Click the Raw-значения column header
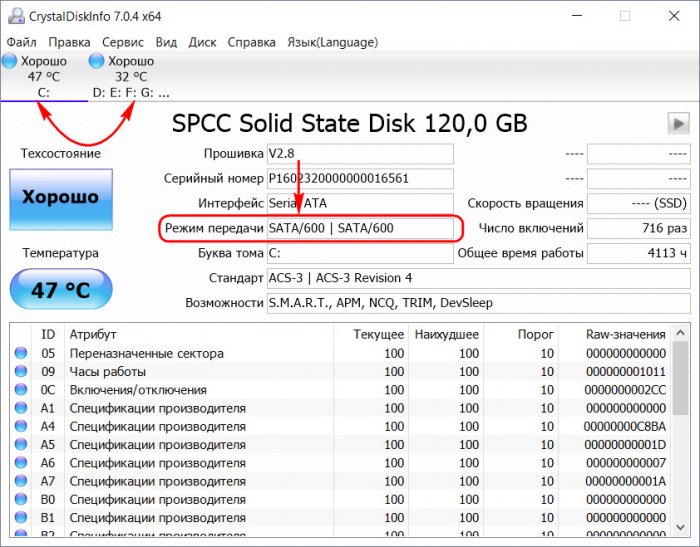This screenshot has width=700, height=547. [x=615, y=334]
